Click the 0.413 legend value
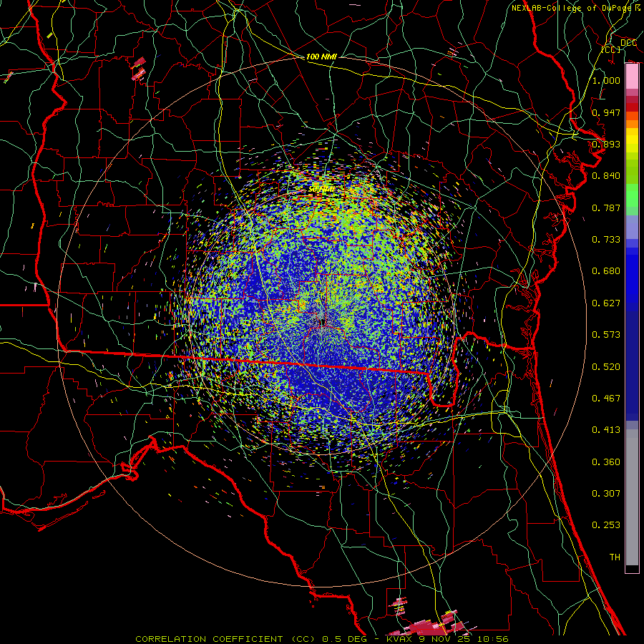 click(x=606, y=430)
